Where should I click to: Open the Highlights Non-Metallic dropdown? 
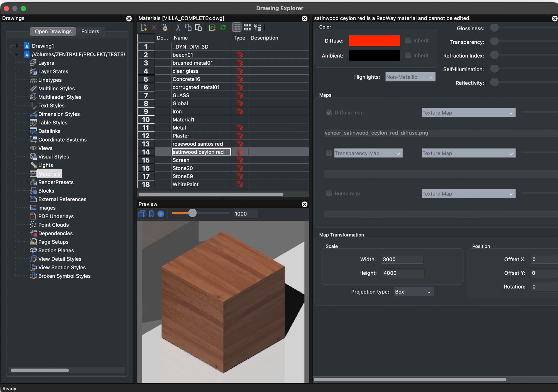410,77
